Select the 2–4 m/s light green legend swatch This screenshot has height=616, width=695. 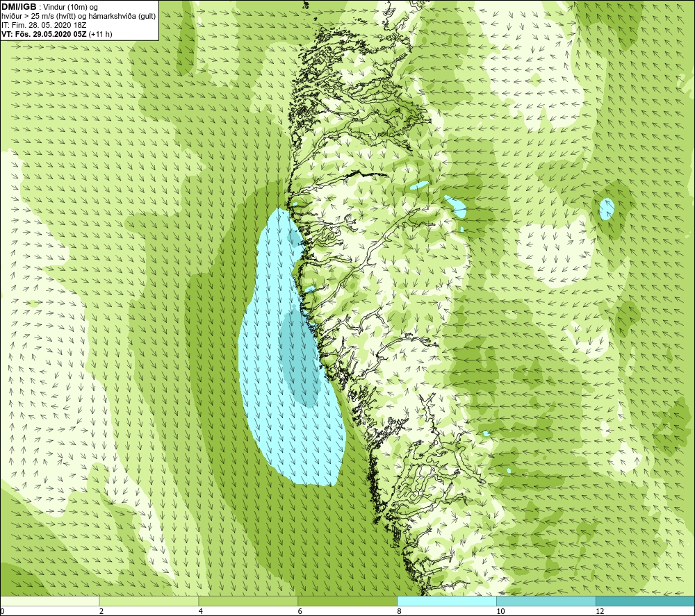[149, 601]
